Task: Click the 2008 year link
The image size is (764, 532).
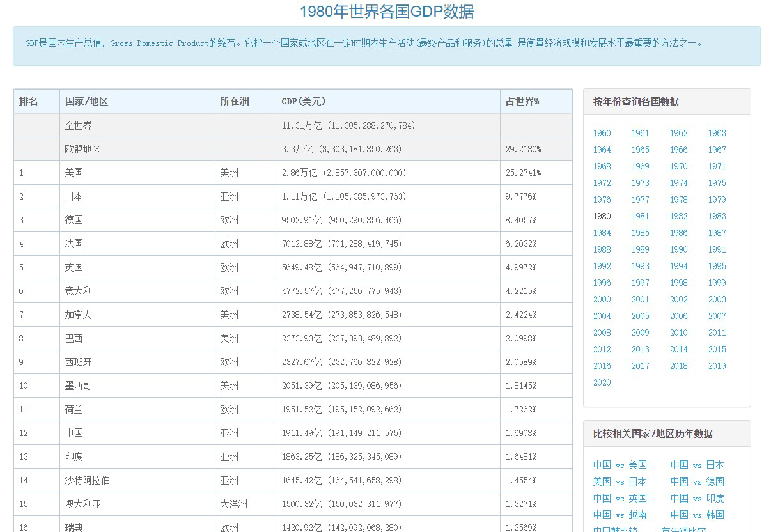Action: 602,332
